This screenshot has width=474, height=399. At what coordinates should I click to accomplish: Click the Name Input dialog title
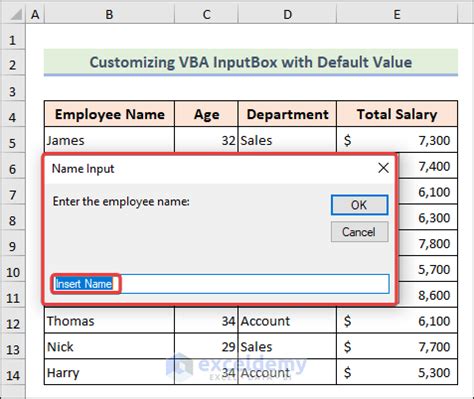point(83,169)
